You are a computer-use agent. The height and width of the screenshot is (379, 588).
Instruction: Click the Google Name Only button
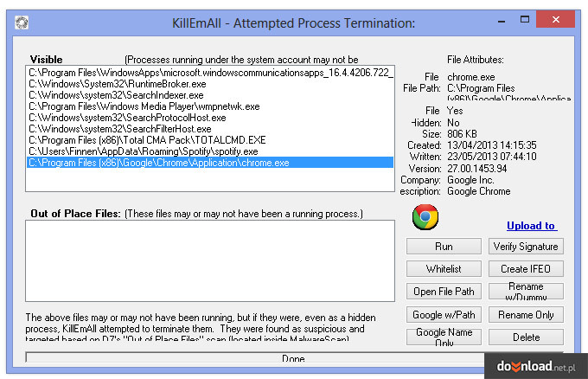pos(444,337)
